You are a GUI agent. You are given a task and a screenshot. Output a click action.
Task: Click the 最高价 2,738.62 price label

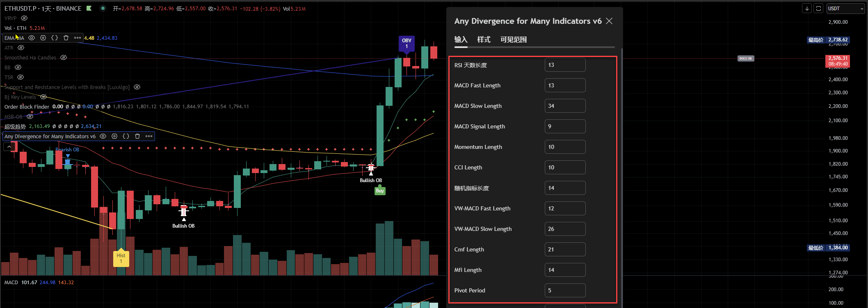828,40
